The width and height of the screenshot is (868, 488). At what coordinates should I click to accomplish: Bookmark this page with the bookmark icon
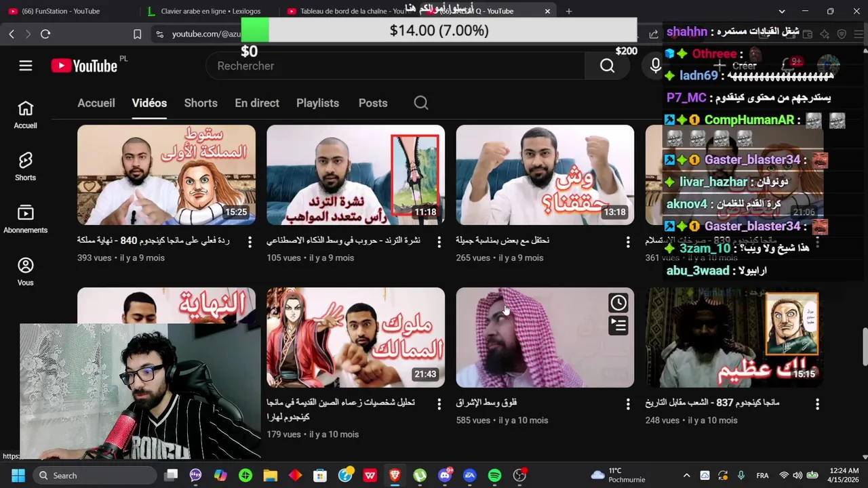click(x=137, y=34)
